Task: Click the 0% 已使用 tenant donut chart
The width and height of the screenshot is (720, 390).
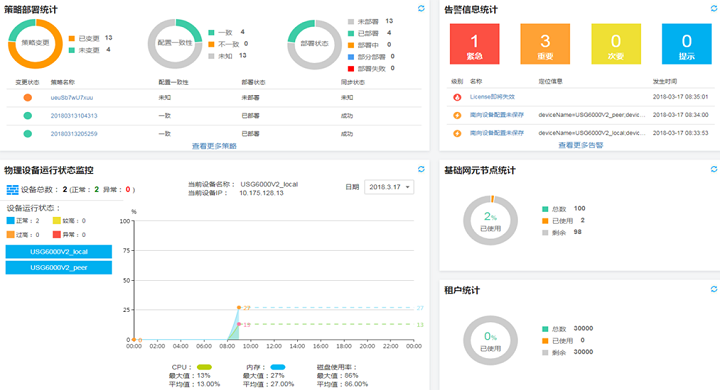Action: [x=490, y=340]
